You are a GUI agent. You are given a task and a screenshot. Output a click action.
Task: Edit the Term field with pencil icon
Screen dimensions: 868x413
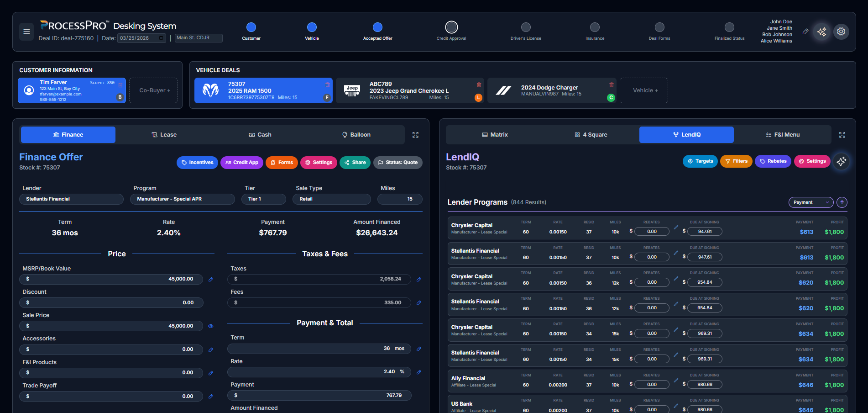pyautogui.click(x=419, y=349)
